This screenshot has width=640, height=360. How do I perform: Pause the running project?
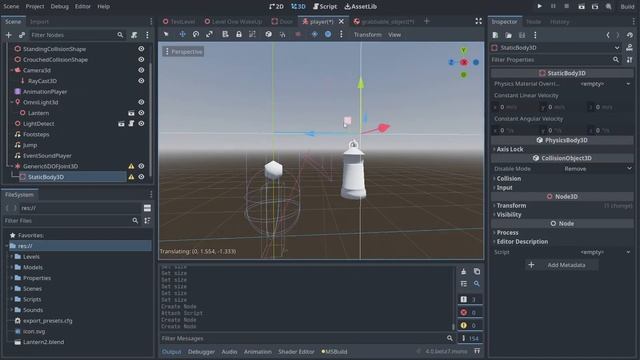(553, 6)
